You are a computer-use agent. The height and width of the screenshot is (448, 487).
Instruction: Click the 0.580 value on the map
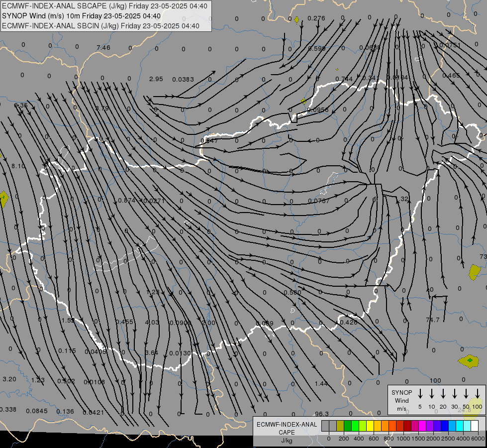click(x=292, y=293)
